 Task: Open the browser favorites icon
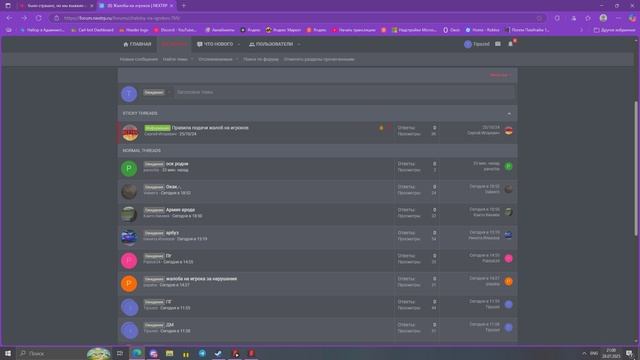pos(588,18)
